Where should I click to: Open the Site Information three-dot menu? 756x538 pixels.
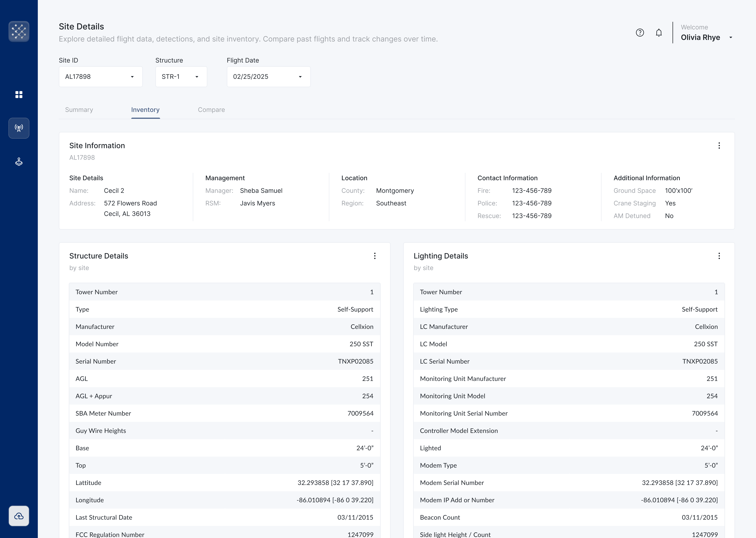tap(719, 146)
